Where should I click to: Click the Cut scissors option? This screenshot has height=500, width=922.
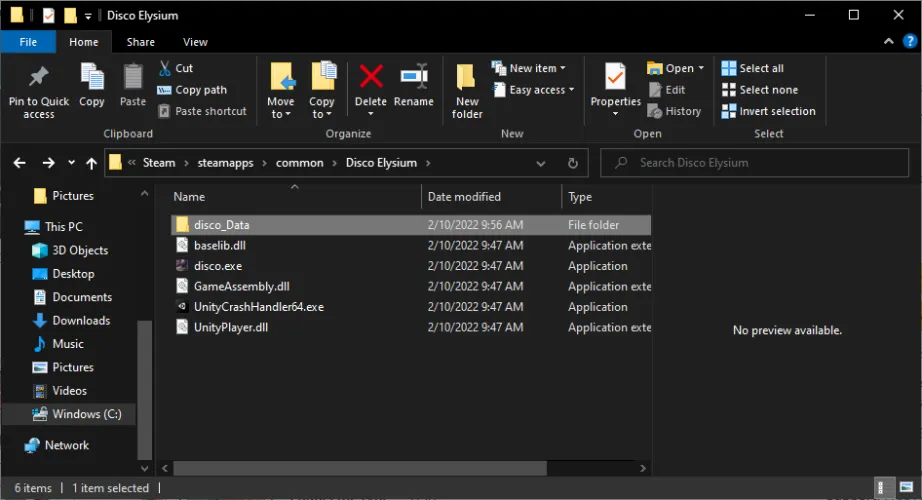(176, 68)
